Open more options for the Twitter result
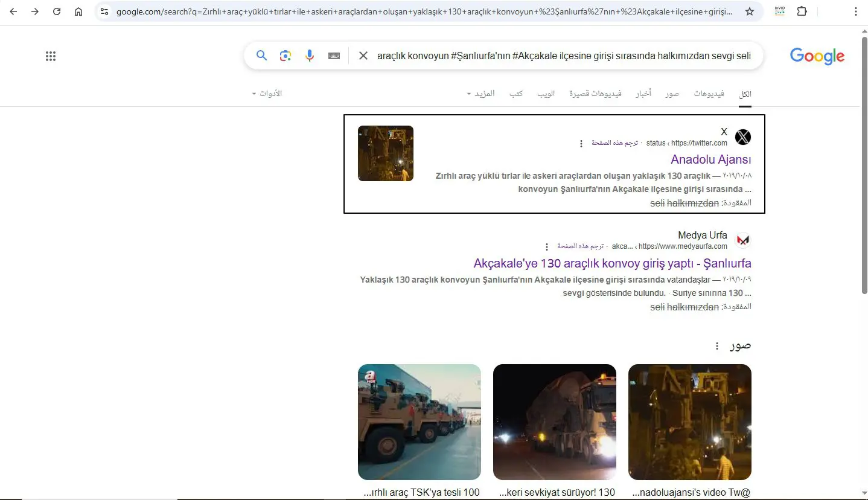 (x=581, y=144)
